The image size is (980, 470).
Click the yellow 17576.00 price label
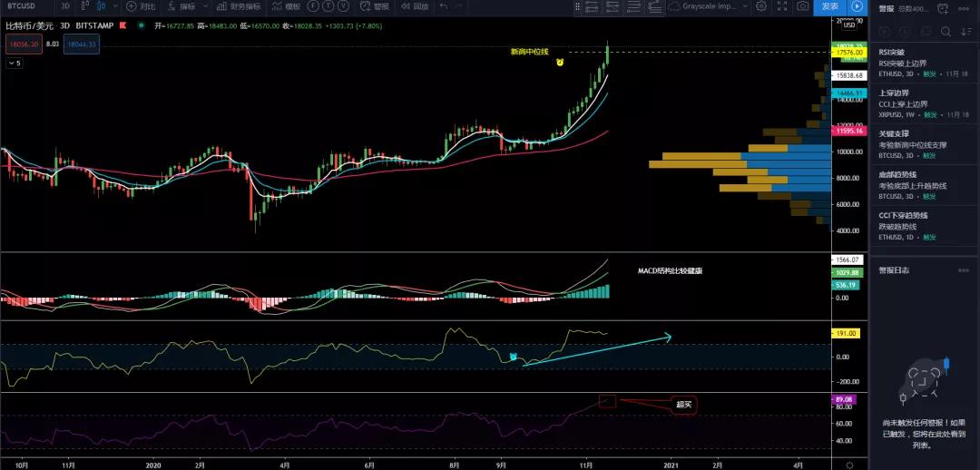(x=848, y=54)
